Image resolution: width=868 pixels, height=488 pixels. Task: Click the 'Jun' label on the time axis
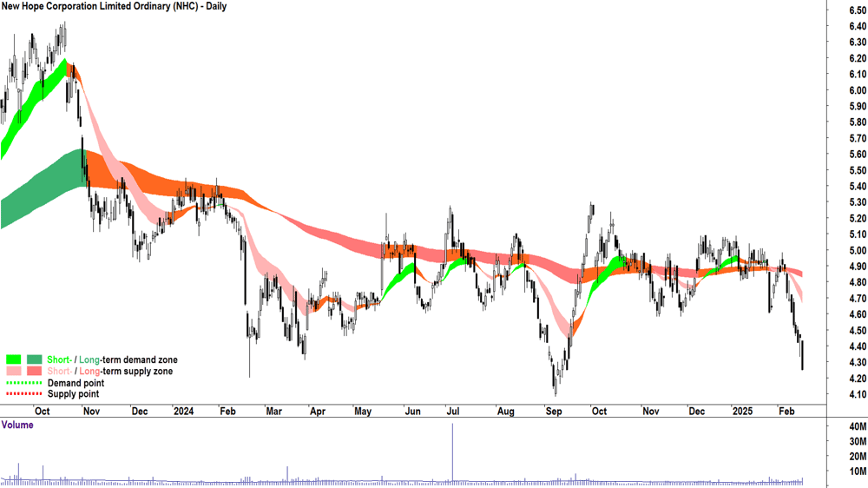click(x=412, y=411)
